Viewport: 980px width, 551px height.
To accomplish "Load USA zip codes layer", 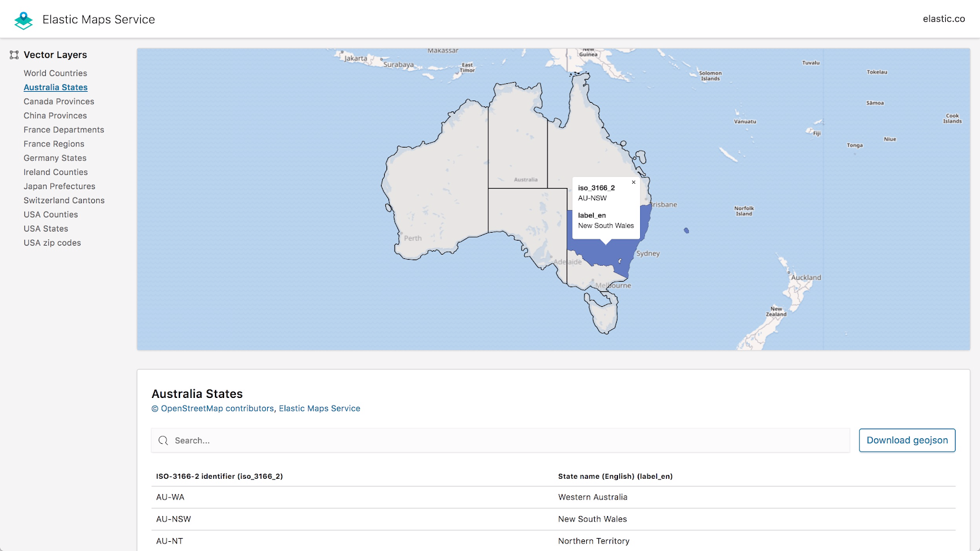I will 52,243.
